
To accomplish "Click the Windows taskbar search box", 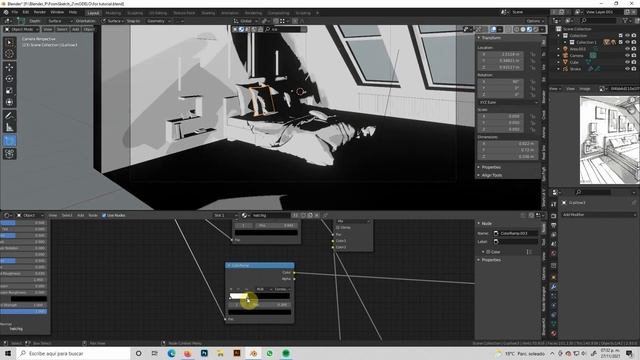I will 73,353.
